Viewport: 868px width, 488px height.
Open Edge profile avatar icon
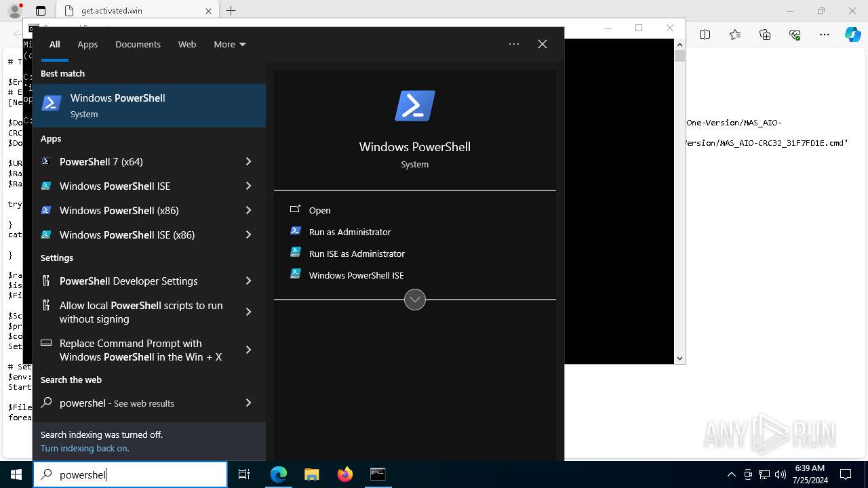pos(15,11)
